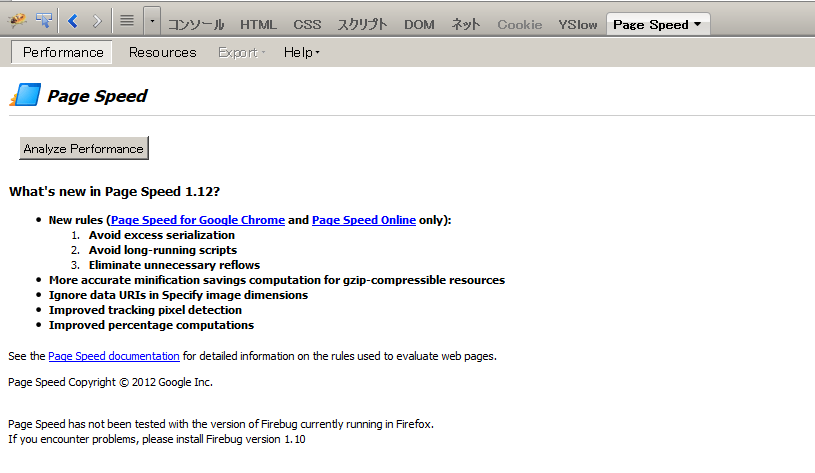Open Page Speed for Google Chrome link

(198, 220)
